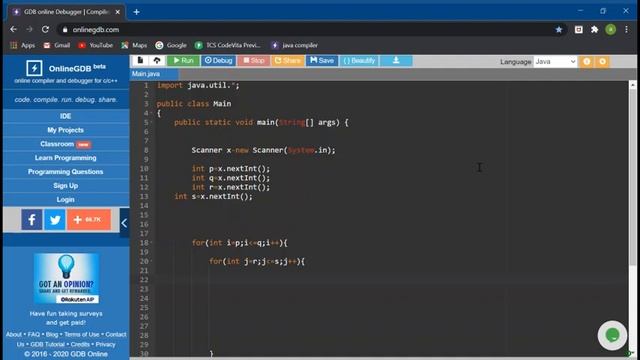Start the Debug session
This screenshot has width=640, height=360.
pyautogui.click(x=218, y=60)
